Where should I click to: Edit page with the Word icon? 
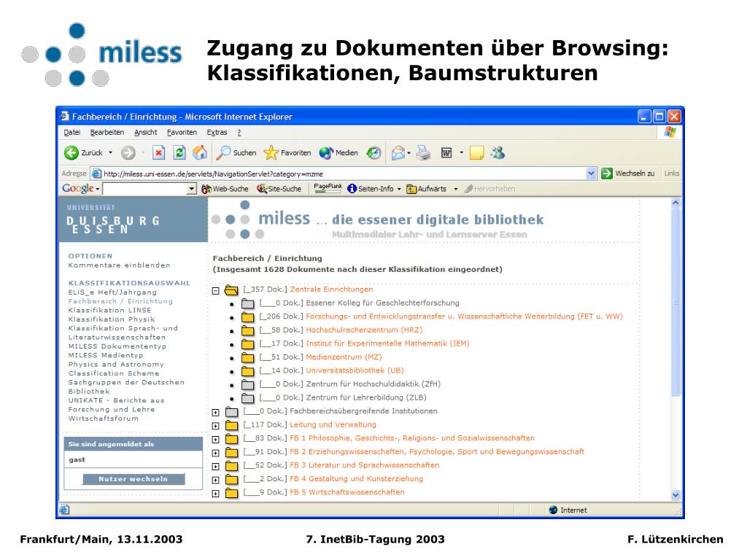446,153
